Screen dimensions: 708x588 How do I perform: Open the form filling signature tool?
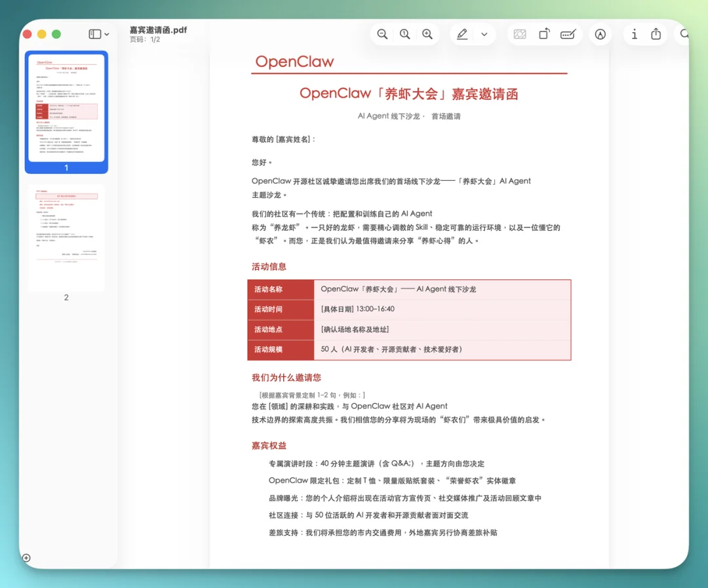click(568, 35)
